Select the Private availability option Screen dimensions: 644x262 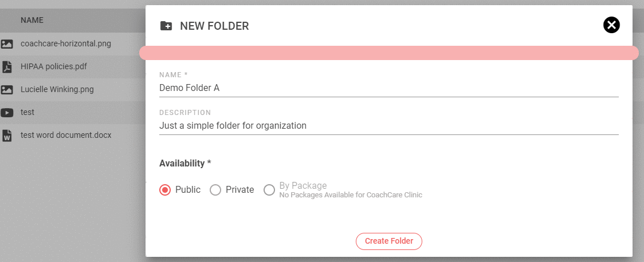pyautogui.click(x=215, y=190)
